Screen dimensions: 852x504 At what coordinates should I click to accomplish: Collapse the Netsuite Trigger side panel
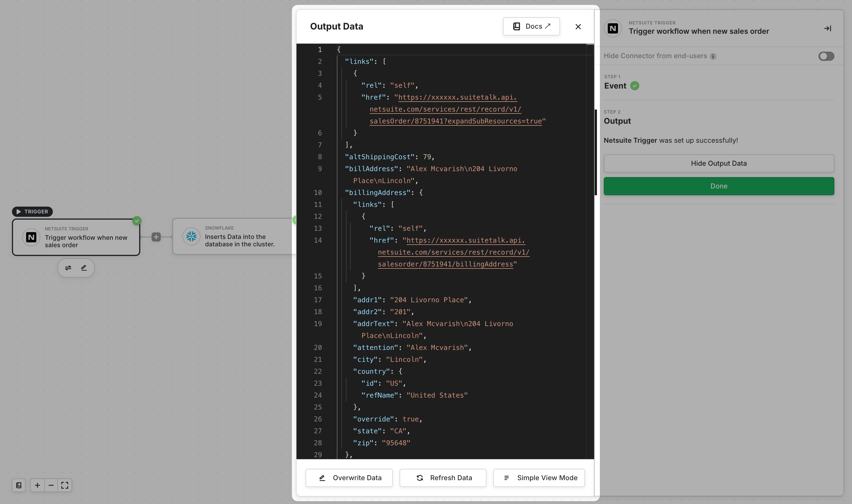tap(828, 29)
